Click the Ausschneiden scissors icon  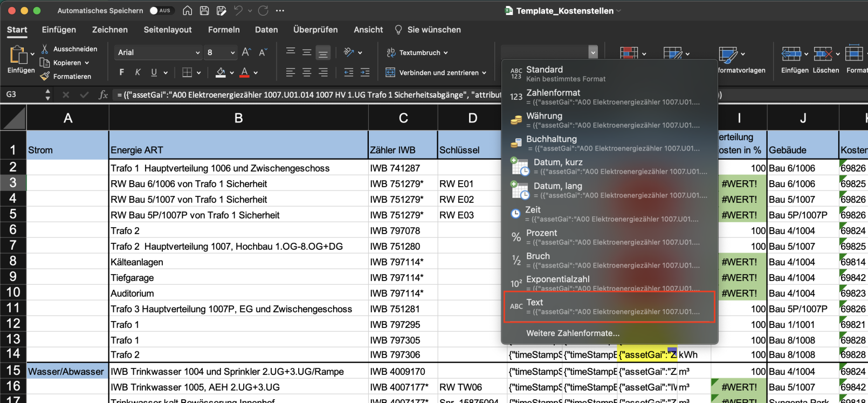tap(45, 49)
